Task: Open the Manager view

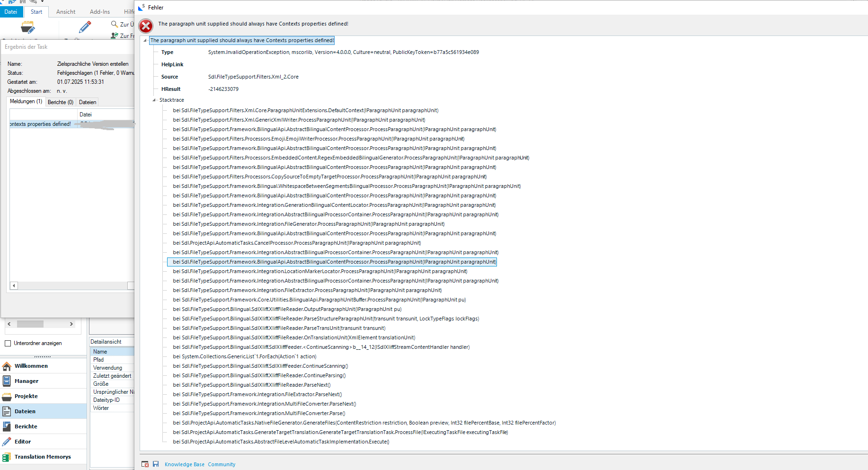Action: (27, 381)
